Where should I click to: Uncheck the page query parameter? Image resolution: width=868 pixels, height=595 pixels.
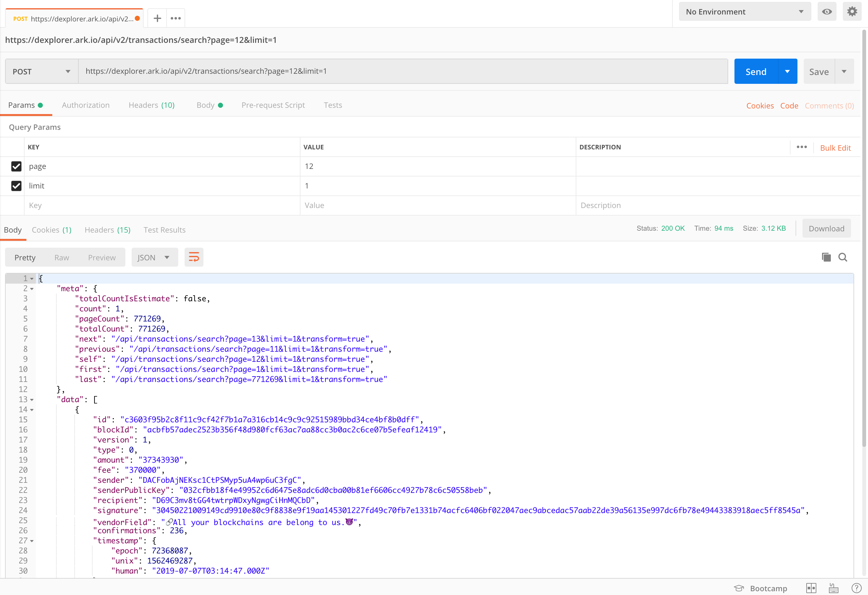16,166
